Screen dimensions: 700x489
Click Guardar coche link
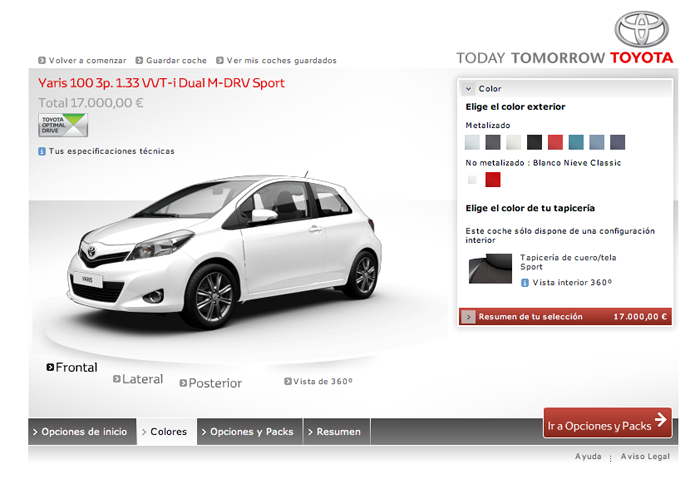(176, 60)
